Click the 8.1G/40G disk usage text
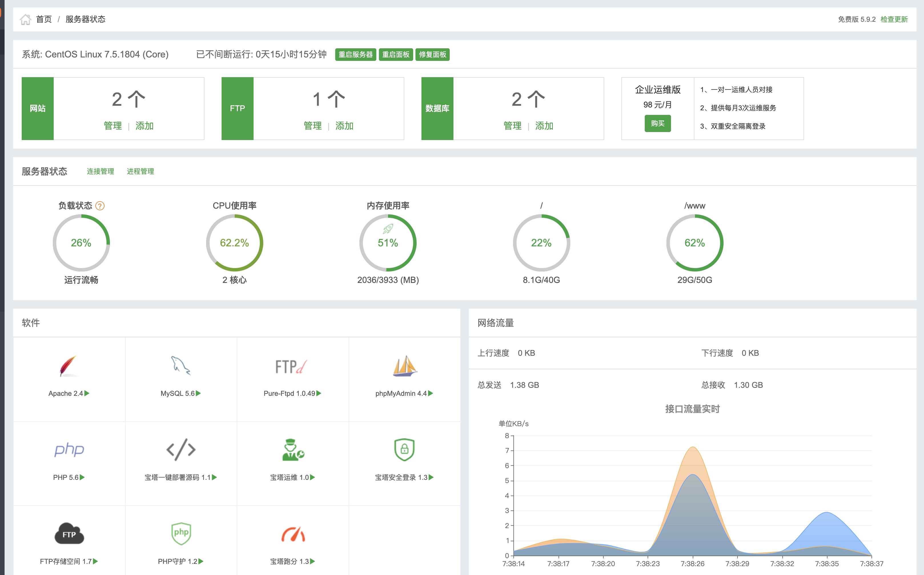This screenshot has height=575, width=924. coord(541,280)
